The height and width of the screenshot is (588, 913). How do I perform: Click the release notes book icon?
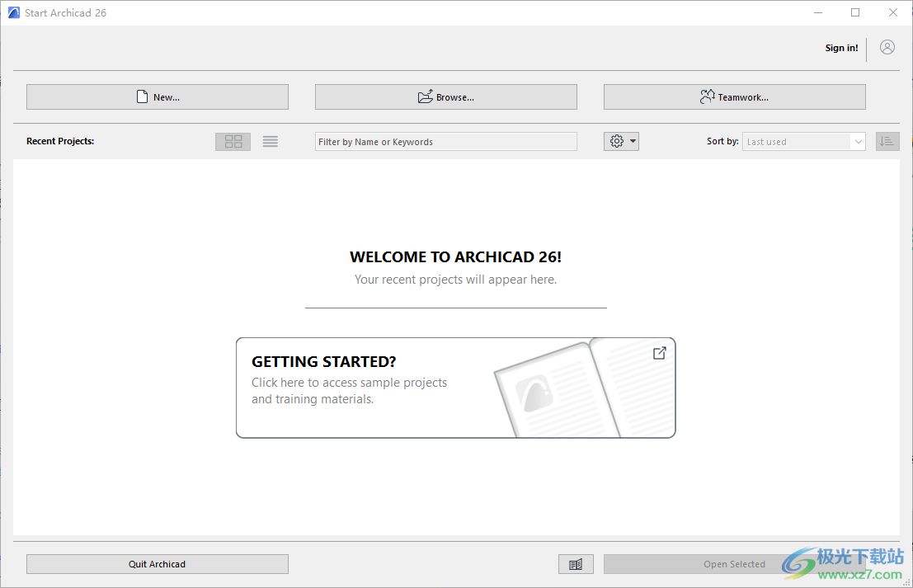coord(576,564)
